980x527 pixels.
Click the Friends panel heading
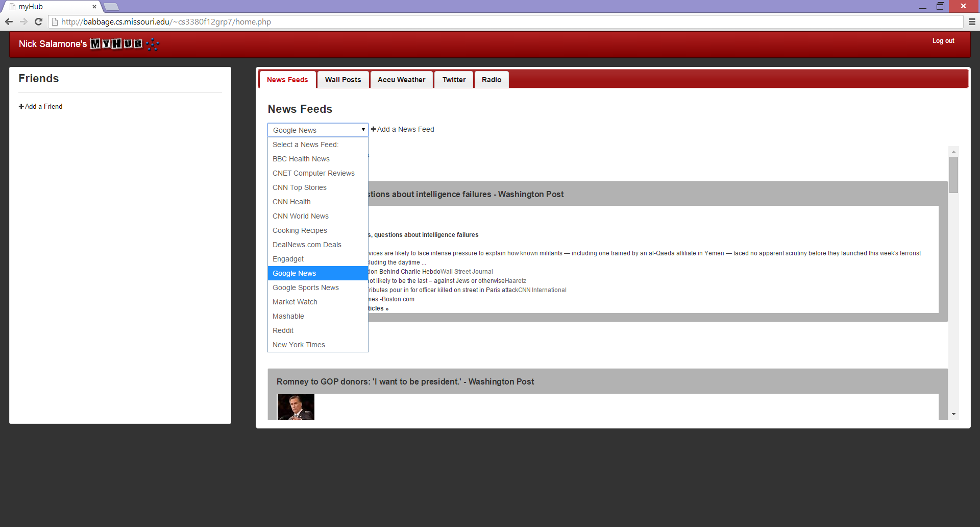point(39,78)
